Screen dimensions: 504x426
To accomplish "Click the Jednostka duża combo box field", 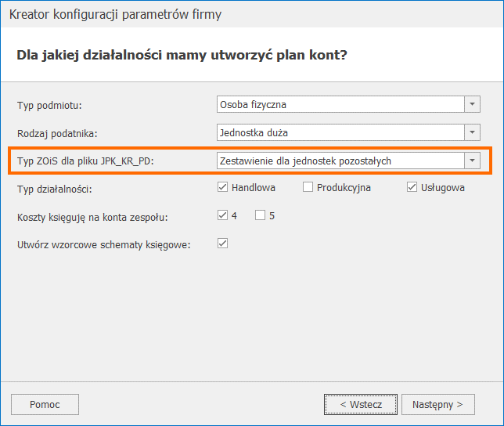I will click(x=340, y=132).
